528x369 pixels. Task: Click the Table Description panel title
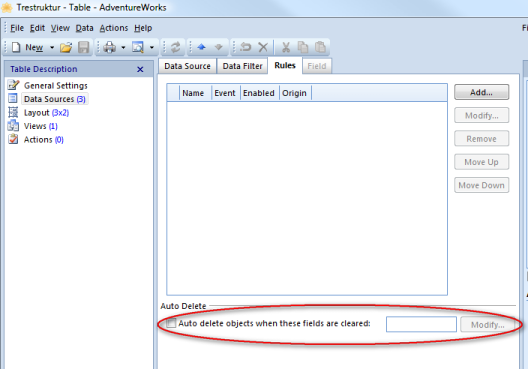(x=44, y=69)
